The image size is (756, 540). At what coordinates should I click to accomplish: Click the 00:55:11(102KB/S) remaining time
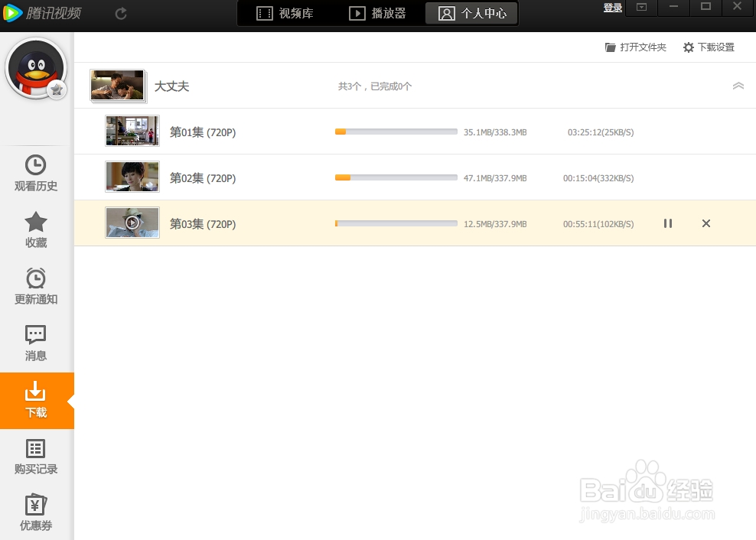[x=598, y=223]
